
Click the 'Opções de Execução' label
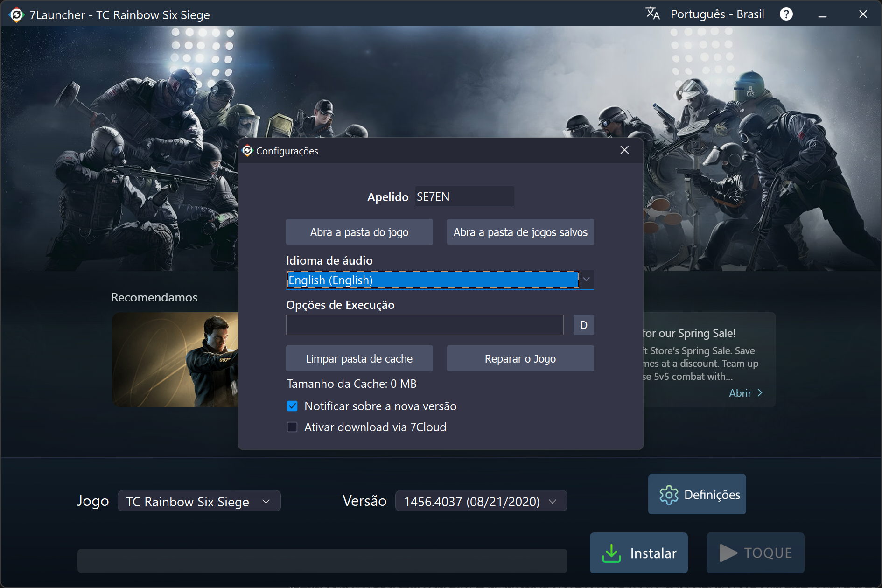click(340, 305)
